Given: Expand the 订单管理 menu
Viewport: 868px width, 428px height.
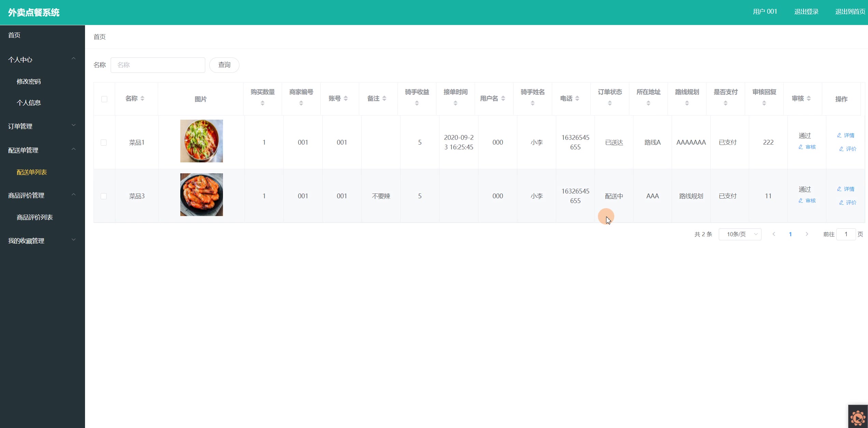Looking at the screenshot, I should tap(42, 126).
